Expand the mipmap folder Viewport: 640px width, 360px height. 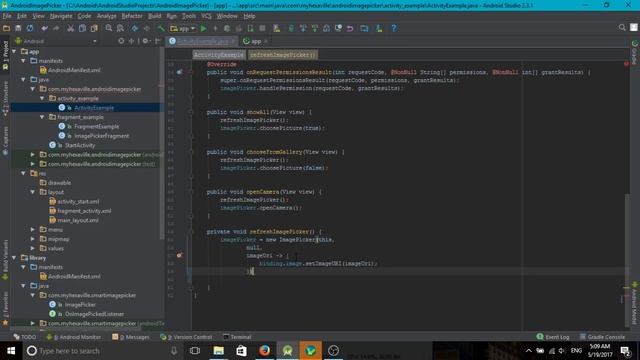click(33, 239)
